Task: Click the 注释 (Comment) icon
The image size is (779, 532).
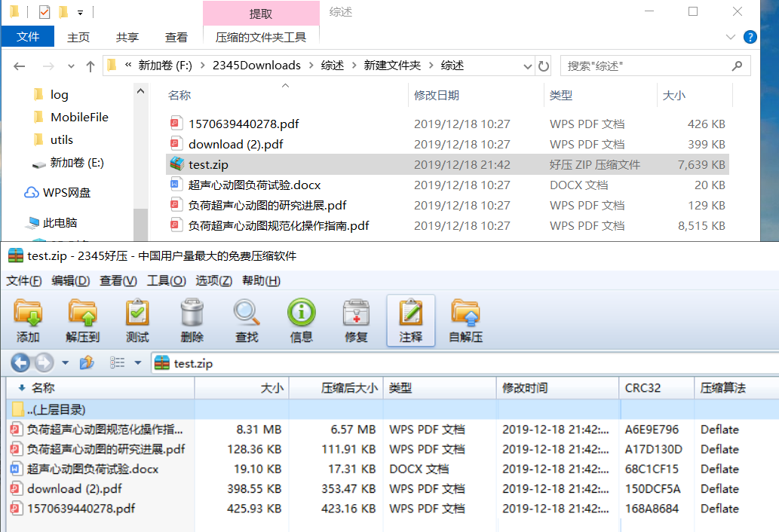Action: tap(410, 318)
